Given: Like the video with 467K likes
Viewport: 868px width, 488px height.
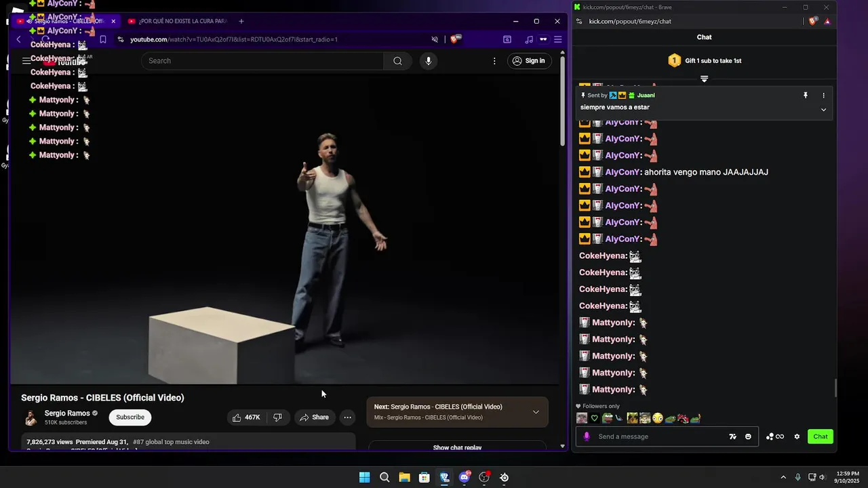Looking at the screenshot, I should coord(246,418).
